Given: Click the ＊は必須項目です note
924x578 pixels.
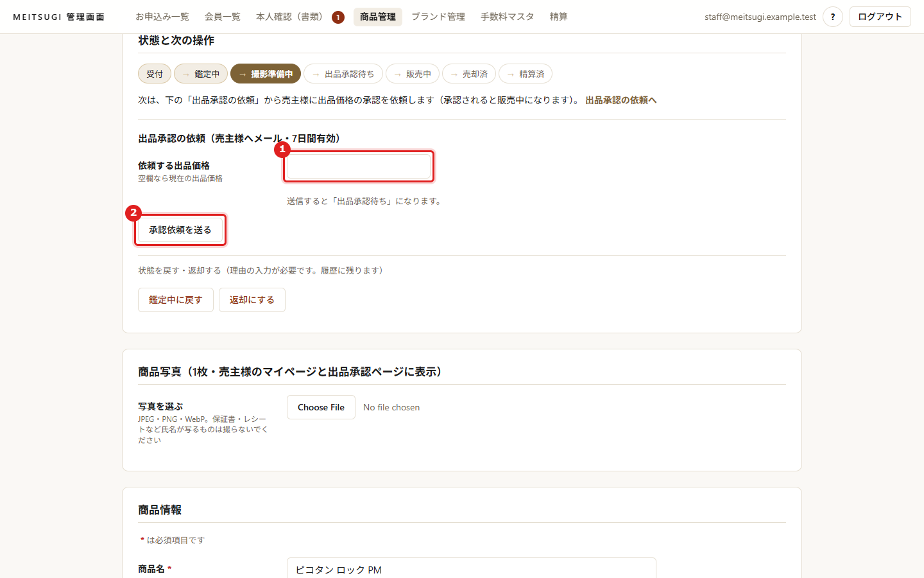Looking at the screenshot, I should [x=173, y=540].
